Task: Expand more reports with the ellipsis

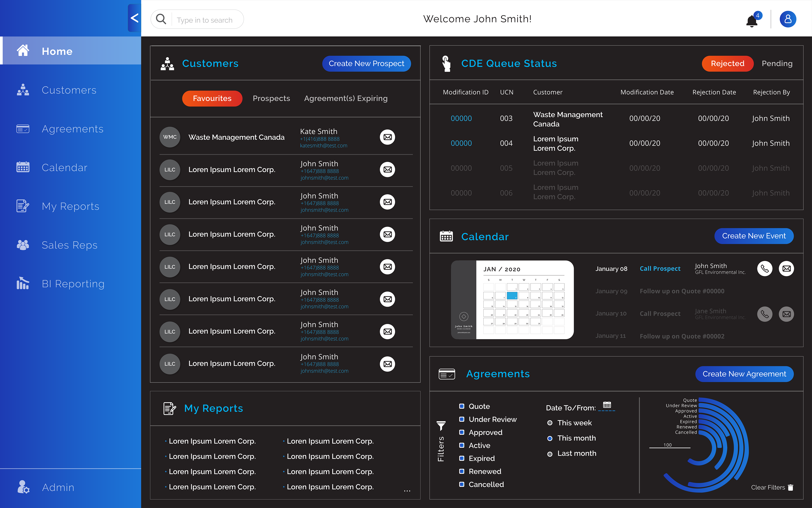Action: (407, 491)
